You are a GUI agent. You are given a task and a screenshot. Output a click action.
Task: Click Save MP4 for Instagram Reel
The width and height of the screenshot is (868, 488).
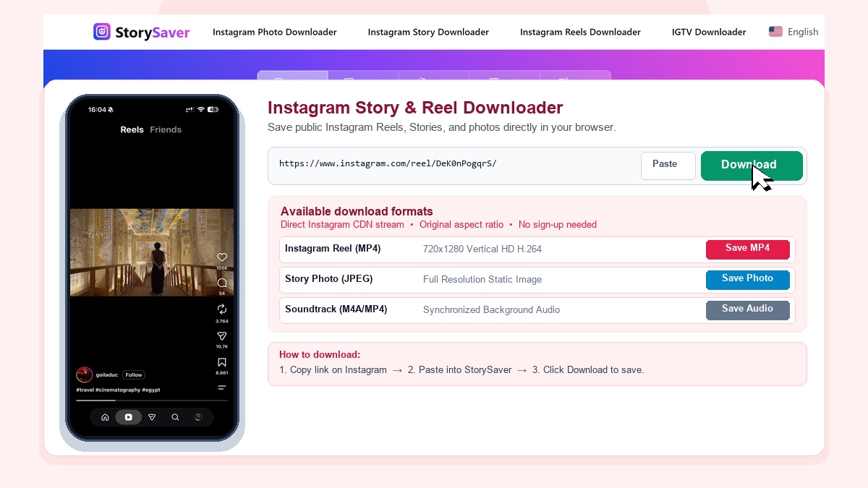tap(747, 249)
